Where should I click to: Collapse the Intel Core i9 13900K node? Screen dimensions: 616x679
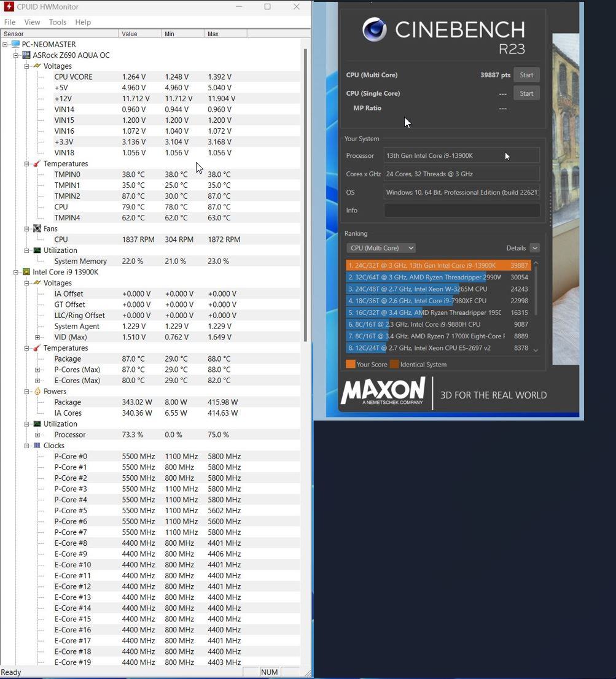[15, 272]
